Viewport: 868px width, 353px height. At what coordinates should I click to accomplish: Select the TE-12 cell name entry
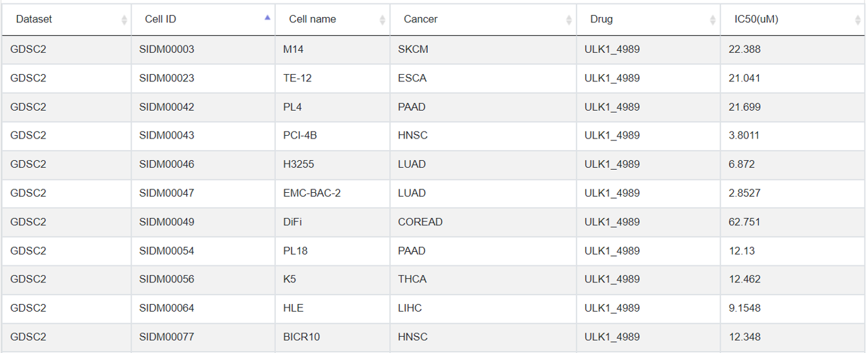point(298,78)
